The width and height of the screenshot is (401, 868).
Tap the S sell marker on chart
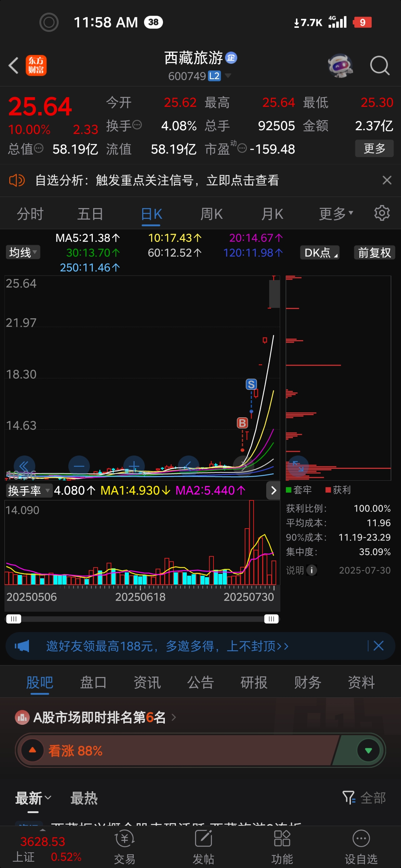[x=251, y=384]
